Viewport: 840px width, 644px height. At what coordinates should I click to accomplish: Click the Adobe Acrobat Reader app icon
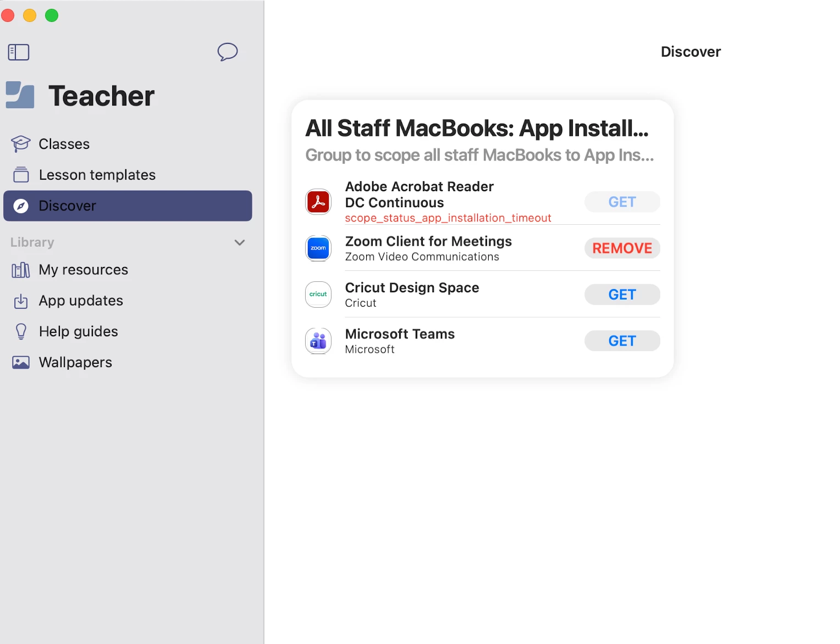pos(318,202)
